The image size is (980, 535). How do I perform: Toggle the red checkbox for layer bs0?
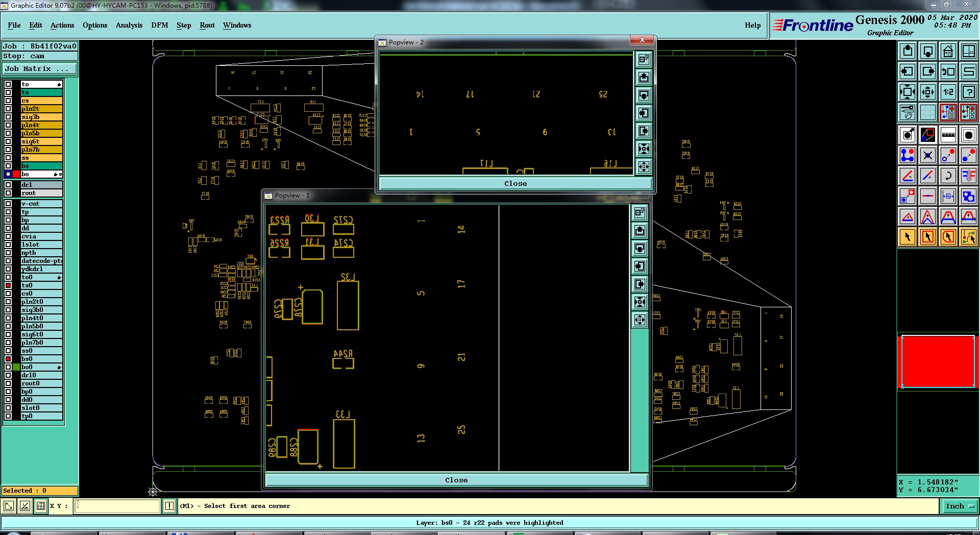pos(8,359)
